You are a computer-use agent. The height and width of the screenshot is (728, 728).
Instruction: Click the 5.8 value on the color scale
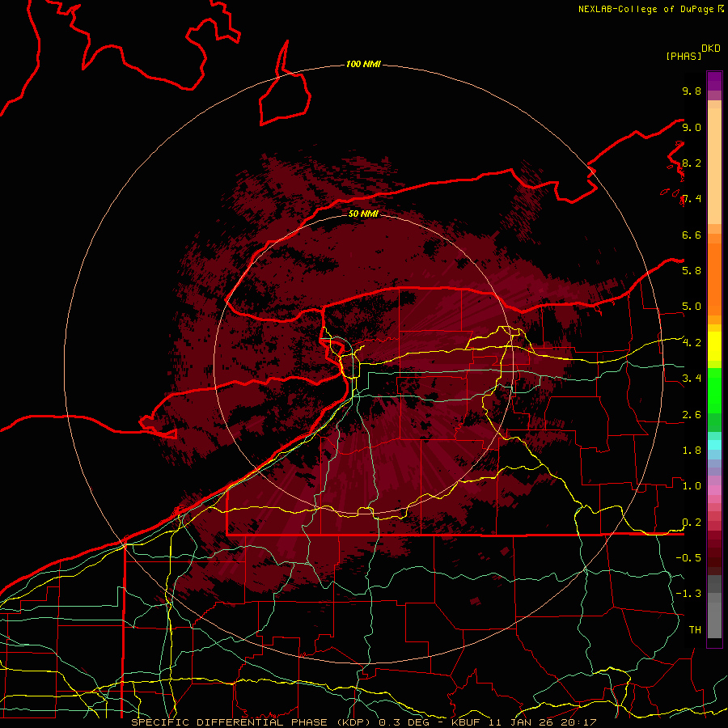pyautogui.click(x=692, y=270)
